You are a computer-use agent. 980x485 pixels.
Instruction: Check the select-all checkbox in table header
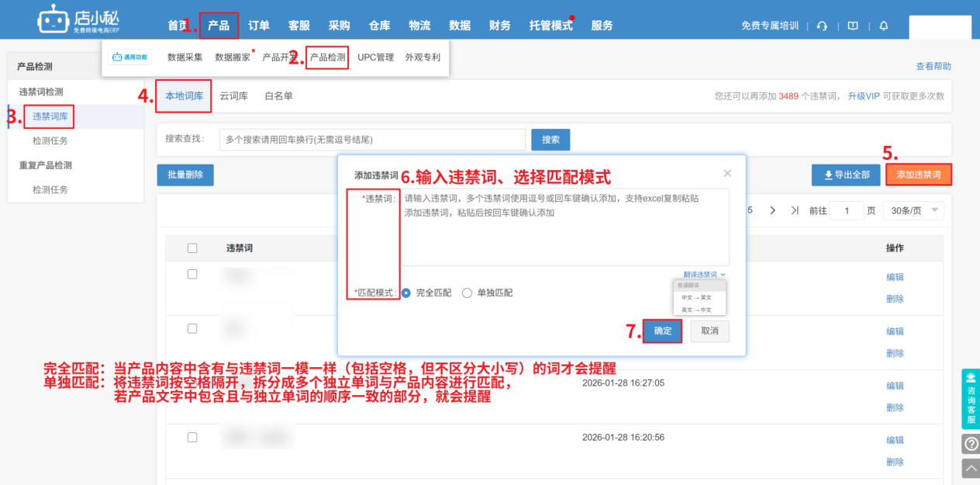click(192, 248)
